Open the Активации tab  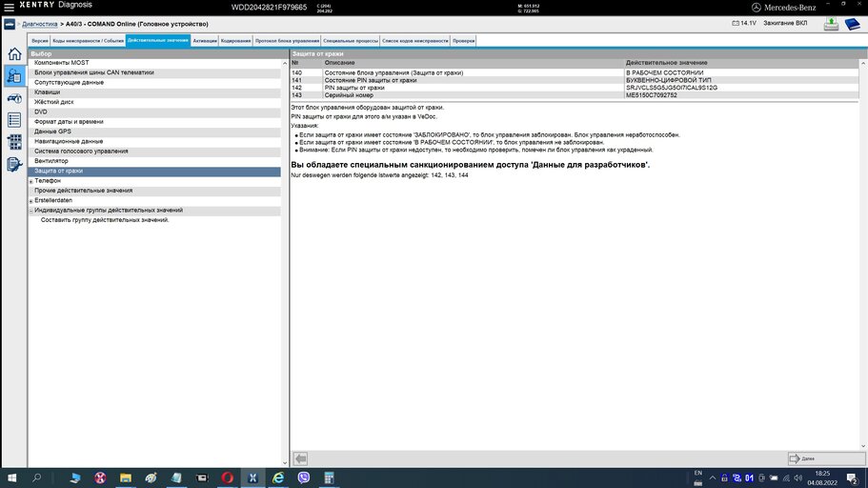pyautogui.click(x=205, y=40)
